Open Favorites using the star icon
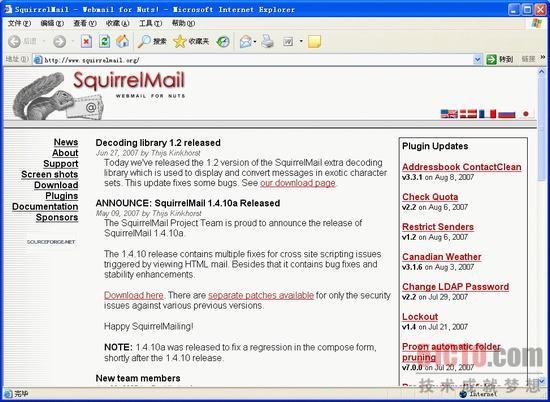The height and width of the screenshot is (402, 550). [x=180, y=41]
